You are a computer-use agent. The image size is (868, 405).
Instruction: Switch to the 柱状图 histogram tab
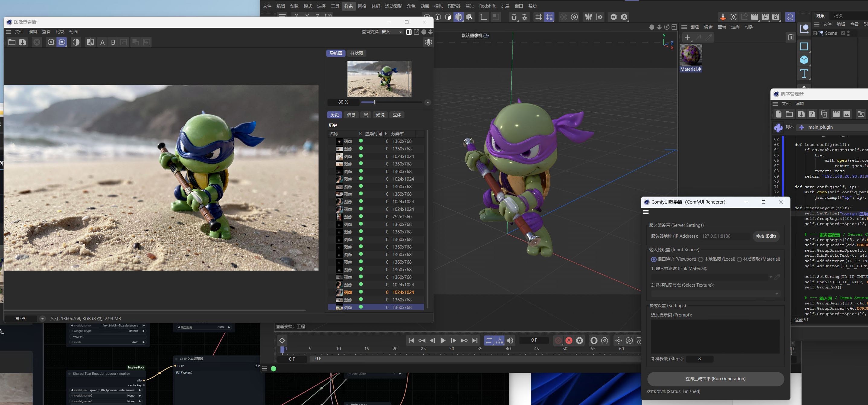(356, 53)
